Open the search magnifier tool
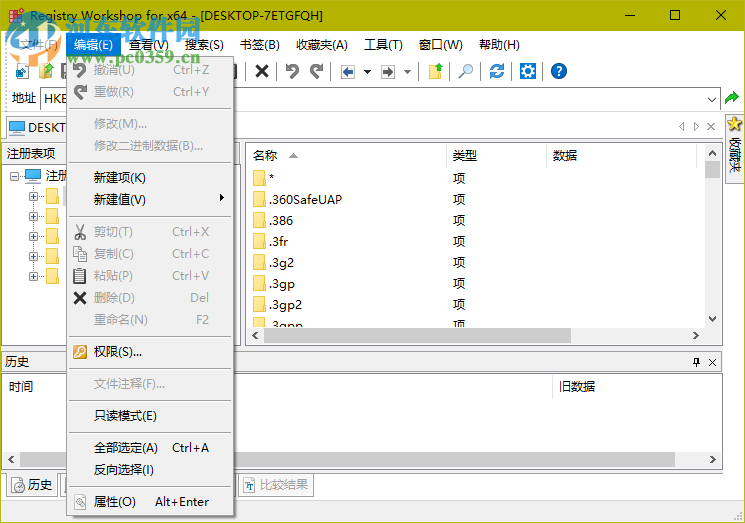 click(x=465, y=72)
